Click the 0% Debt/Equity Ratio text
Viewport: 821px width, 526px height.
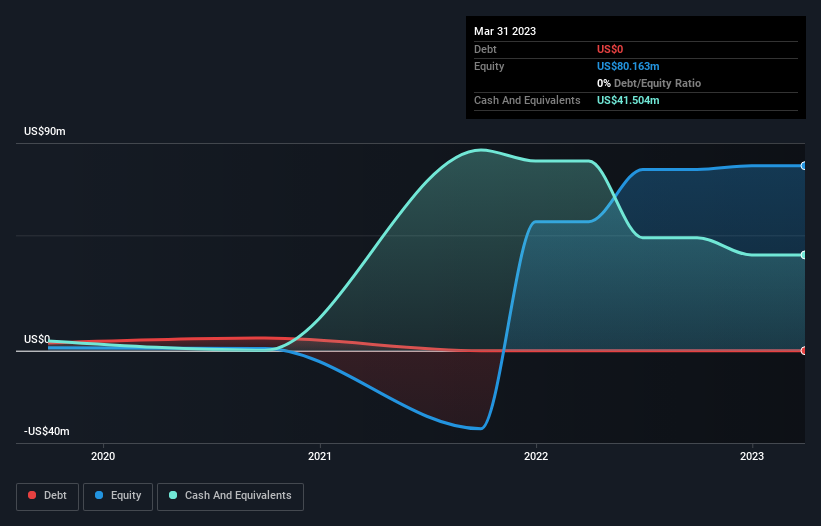tap(649, 83)
